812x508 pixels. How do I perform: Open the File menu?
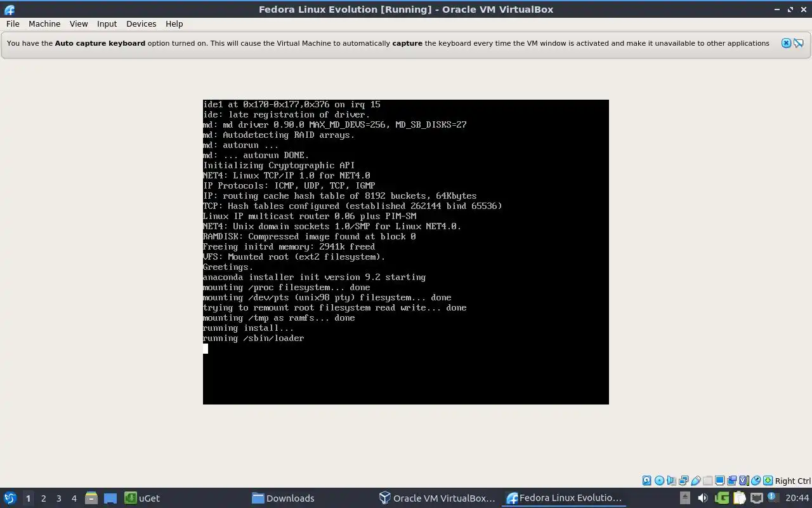pyautogui.click(x=13, y=23)
